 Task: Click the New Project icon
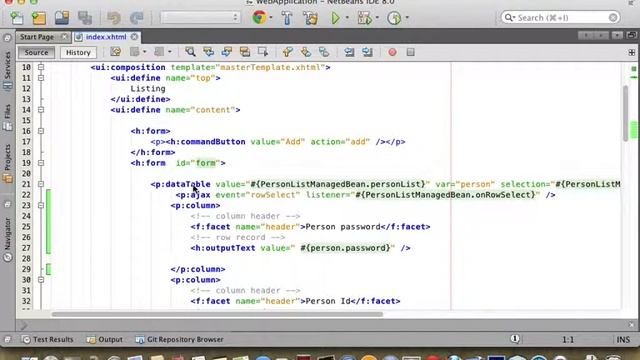coord(39,18)
